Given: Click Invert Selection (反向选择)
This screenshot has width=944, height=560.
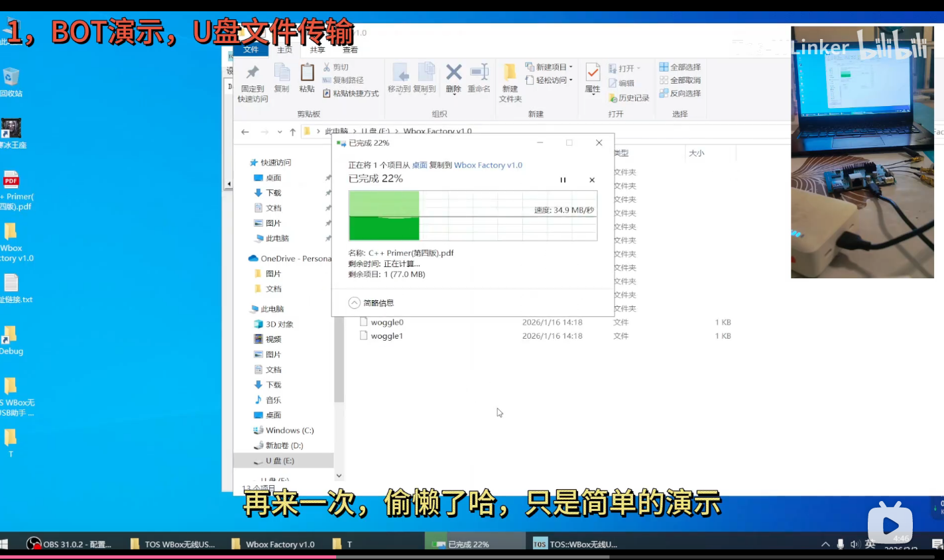Looking at the screenshot, I should 680,93.
